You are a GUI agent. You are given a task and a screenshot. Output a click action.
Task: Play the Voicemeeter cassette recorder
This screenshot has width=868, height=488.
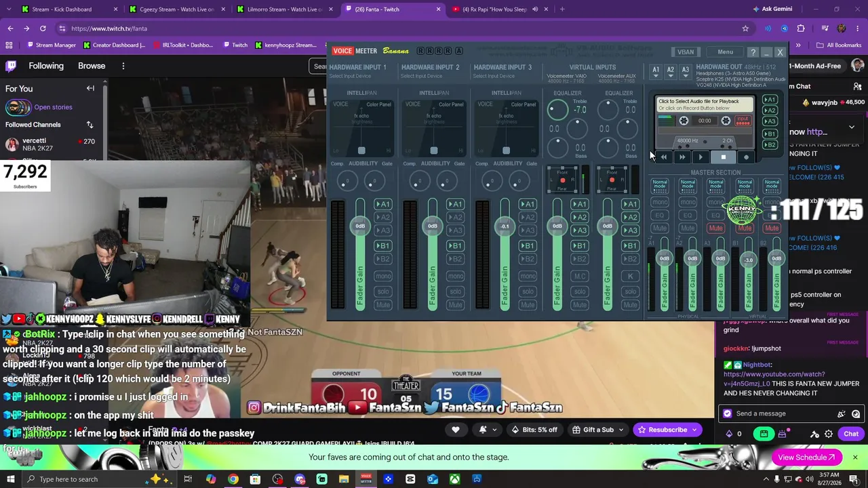pos(701,157)
